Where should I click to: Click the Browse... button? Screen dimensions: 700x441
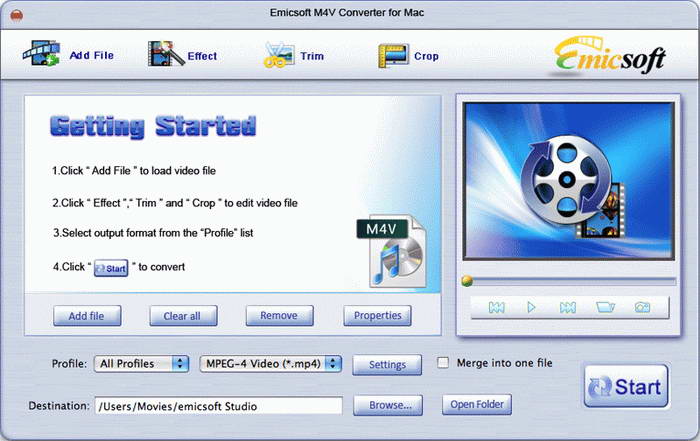click(388, 405)
